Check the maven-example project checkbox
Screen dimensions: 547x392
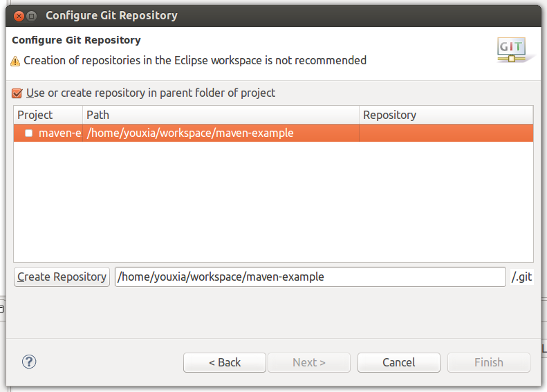pyautogui.click(x=28, y=133)
